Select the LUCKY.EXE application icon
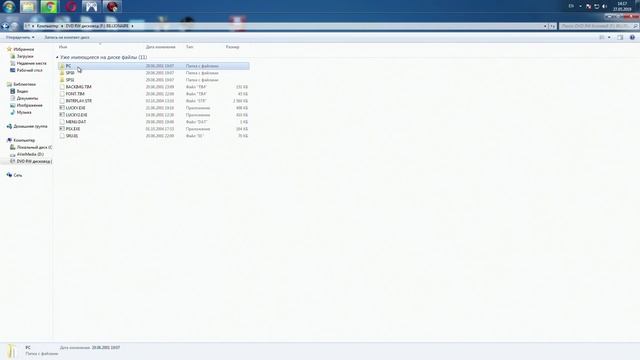640x360 pixels. click(x=62, y=108)
